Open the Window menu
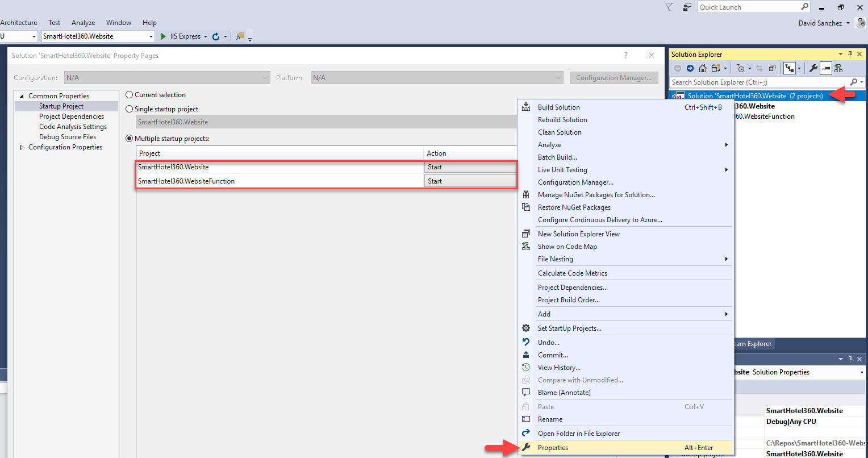This screenshot has height=458, width=868. [x=119, y=23]
